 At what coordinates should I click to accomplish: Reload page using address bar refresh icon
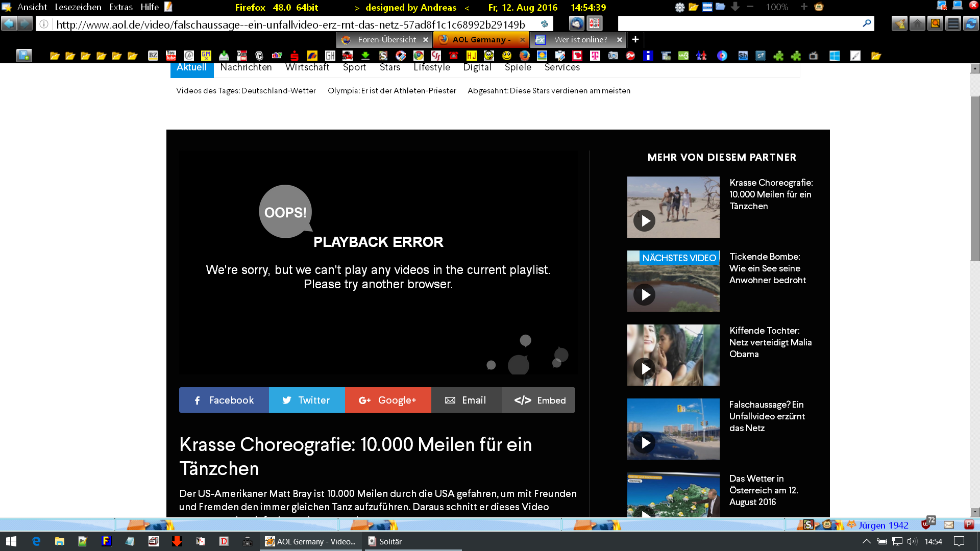tap(545, 24)
